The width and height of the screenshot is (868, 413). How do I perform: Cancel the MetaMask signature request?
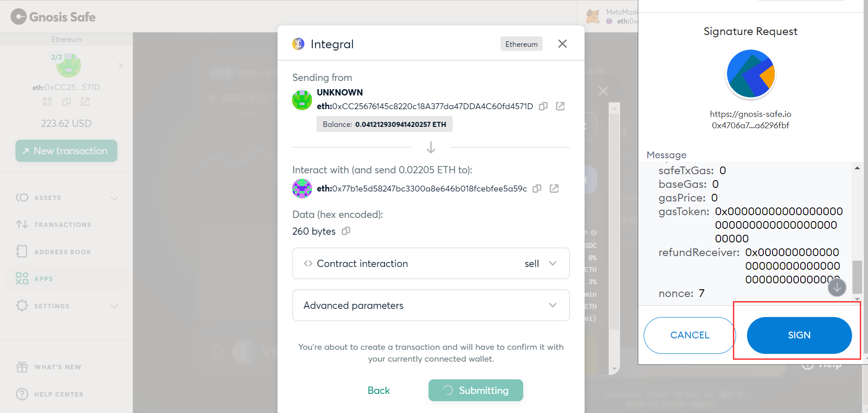(x=690, y=335)
